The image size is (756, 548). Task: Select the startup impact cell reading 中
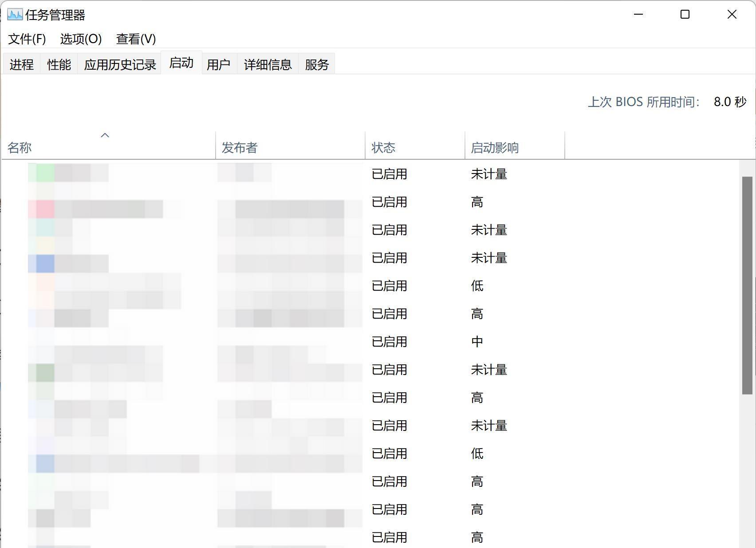(x=477, y=342)
